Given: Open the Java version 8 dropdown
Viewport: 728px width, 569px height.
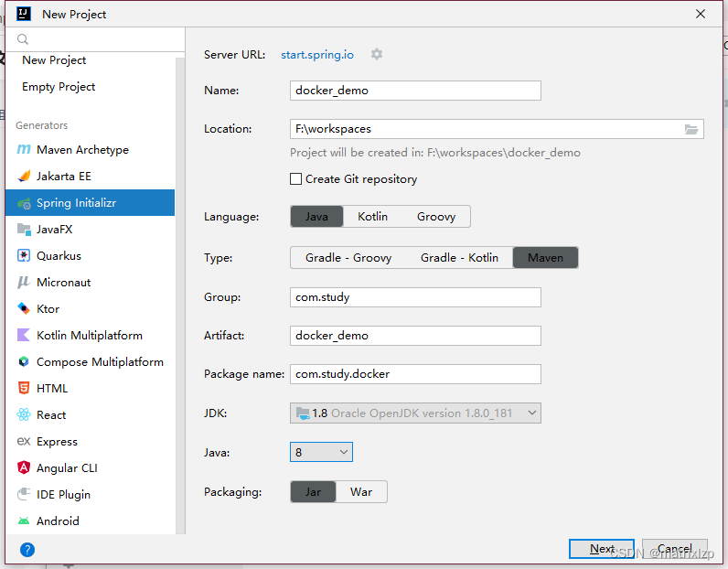Looking at the screenshot, I should [x=321, y=452].
